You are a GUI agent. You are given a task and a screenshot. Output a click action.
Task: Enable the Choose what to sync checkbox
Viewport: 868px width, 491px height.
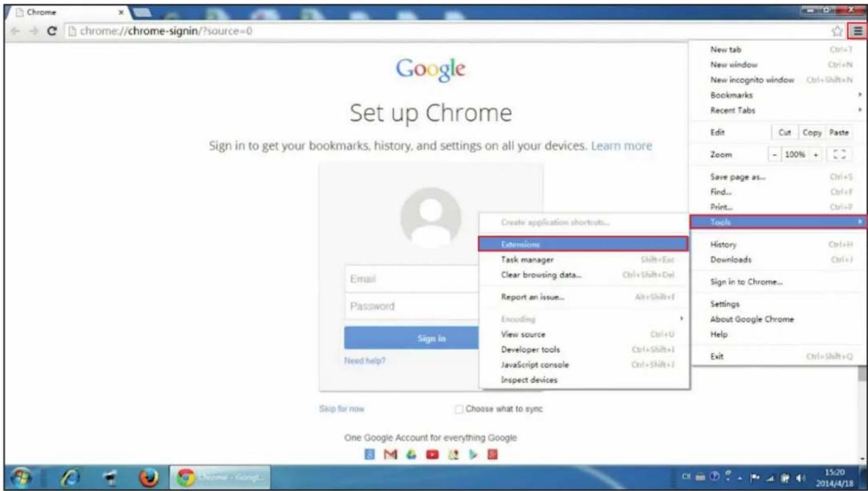[x=459, y=409]
